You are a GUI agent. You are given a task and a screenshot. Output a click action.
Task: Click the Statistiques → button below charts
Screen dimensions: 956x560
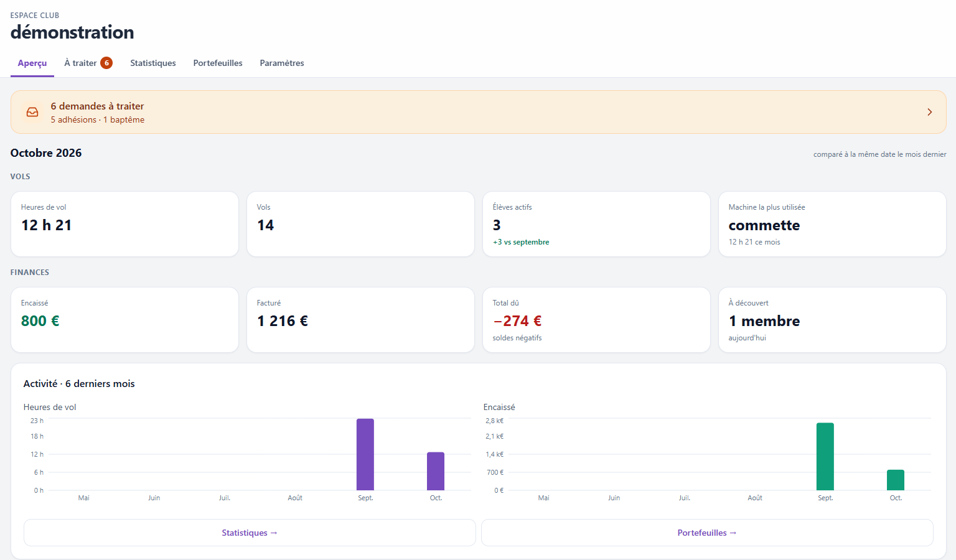250,533
